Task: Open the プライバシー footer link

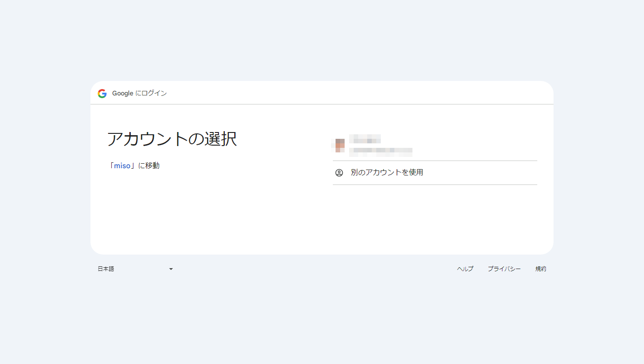Action: pos(504,269)
